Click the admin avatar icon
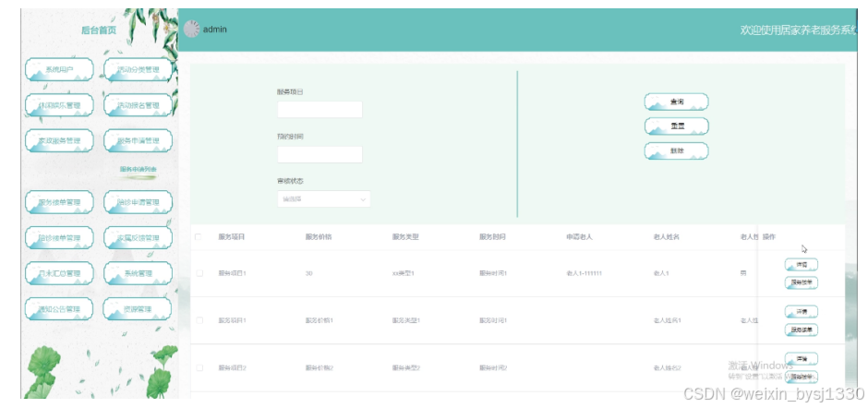 click(191, 29)
